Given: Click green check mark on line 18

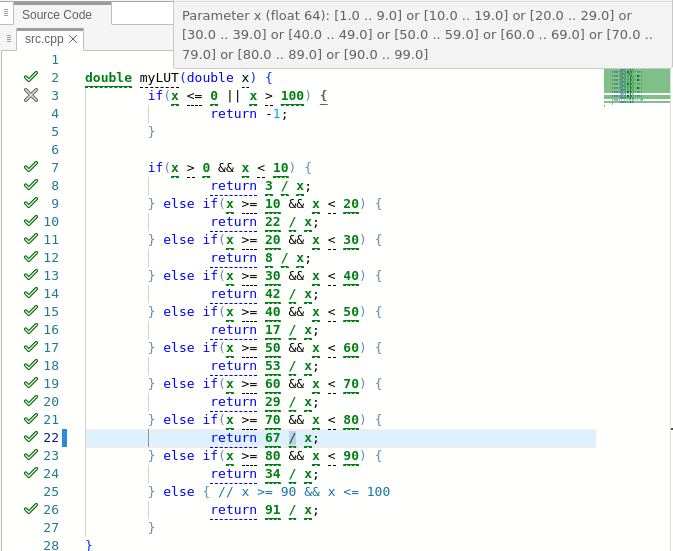Looking at the screenshot, I should point(31,365).
